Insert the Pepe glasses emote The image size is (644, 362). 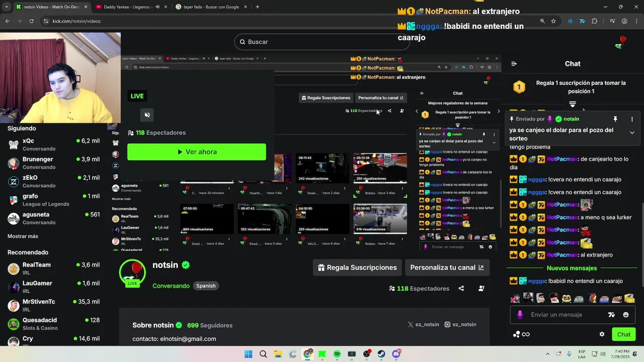click(567, 298)
